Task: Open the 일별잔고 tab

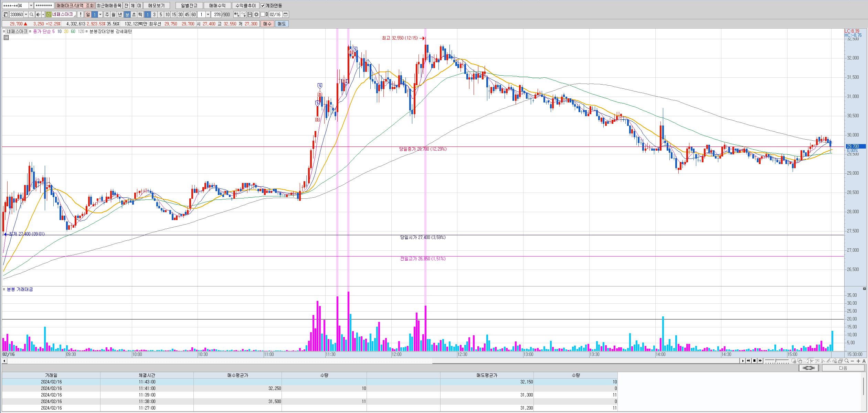Action: click(189, 6)
